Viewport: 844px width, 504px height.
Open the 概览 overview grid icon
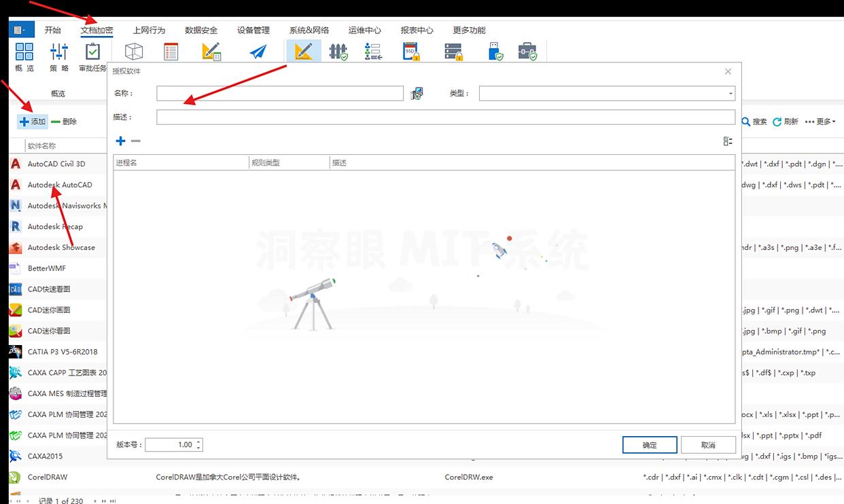pyautogui.click(x=24, y=52)
